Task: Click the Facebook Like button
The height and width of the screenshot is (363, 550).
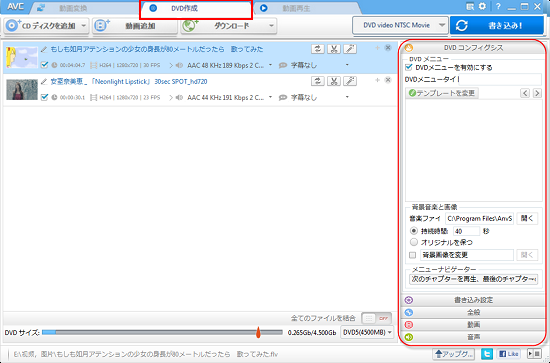Action: point(508,354)
